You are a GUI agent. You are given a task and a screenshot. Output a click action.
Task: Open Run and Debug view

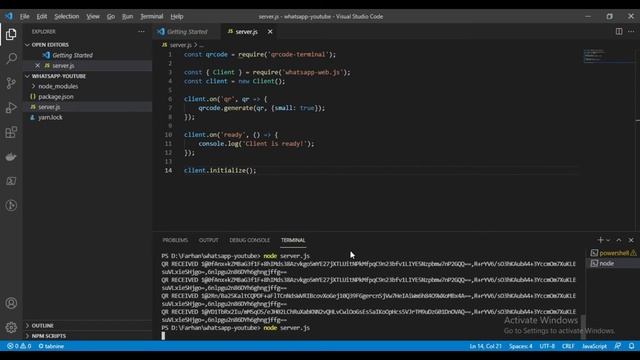tap(11, 107)
